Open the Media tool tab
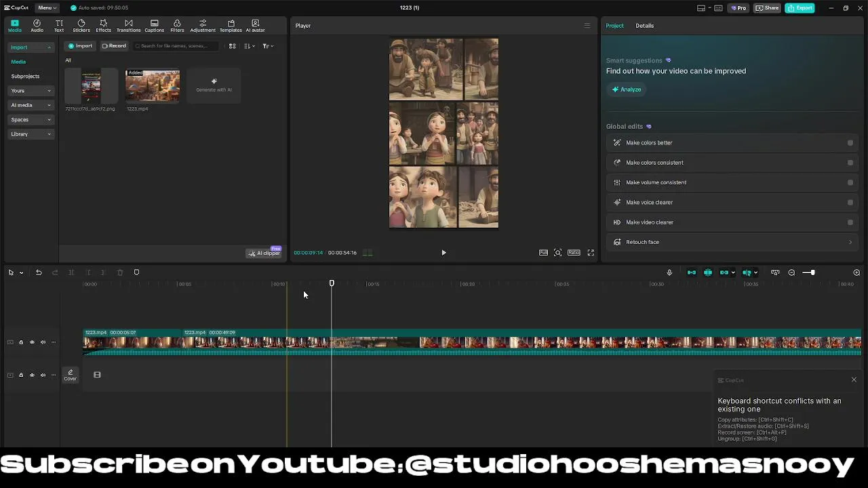 [14, 26]
